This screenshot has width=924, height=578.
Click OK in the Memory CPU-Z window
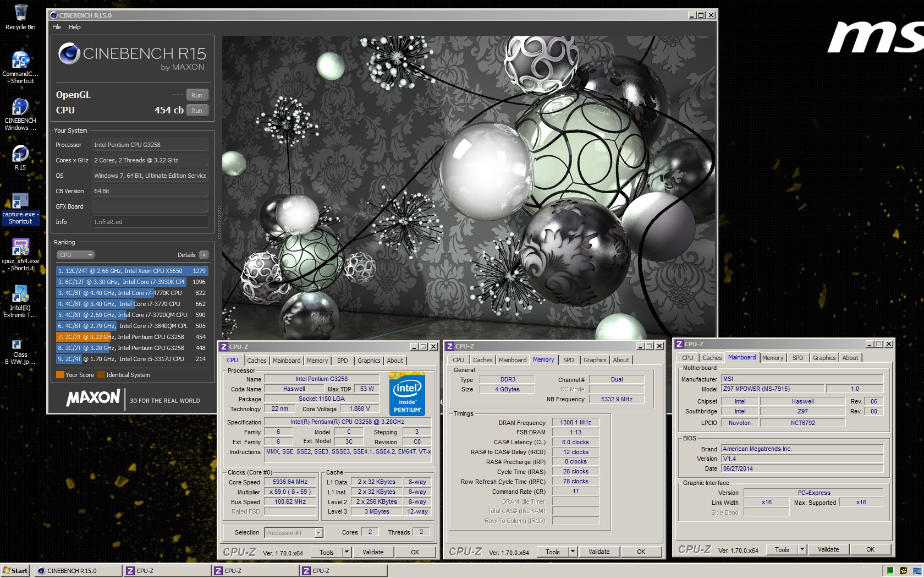tap(641, 552)
